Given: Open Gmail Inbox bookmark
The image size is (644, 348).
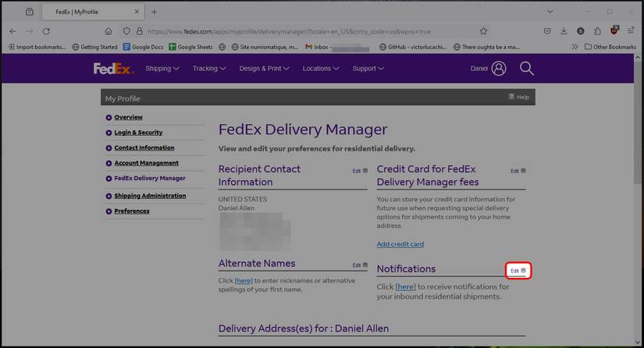Looking at the screenshot, I should point(337,47).
